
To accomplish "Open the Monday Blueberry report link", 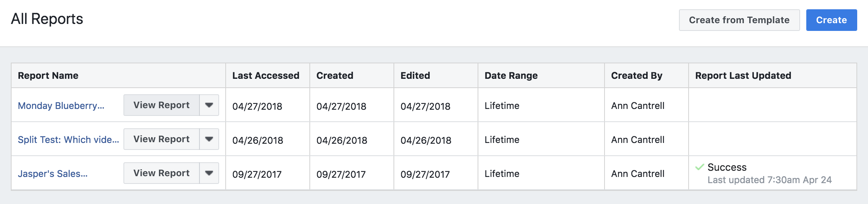I will point(61,106).
